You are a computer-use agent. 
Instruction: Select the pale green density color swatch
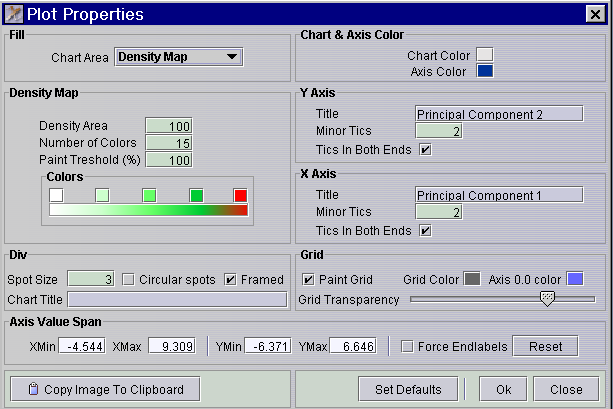pyautogui.click(x=102, y=195)
